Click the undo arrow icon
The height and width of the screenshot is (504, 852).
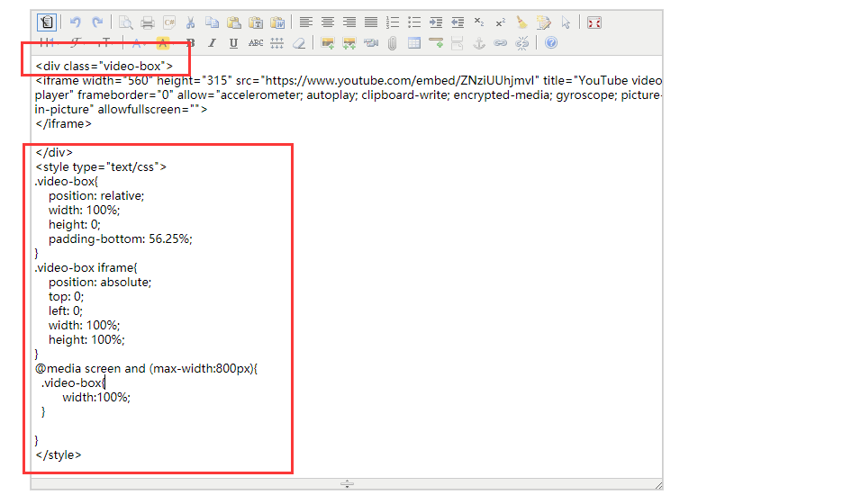76,22
